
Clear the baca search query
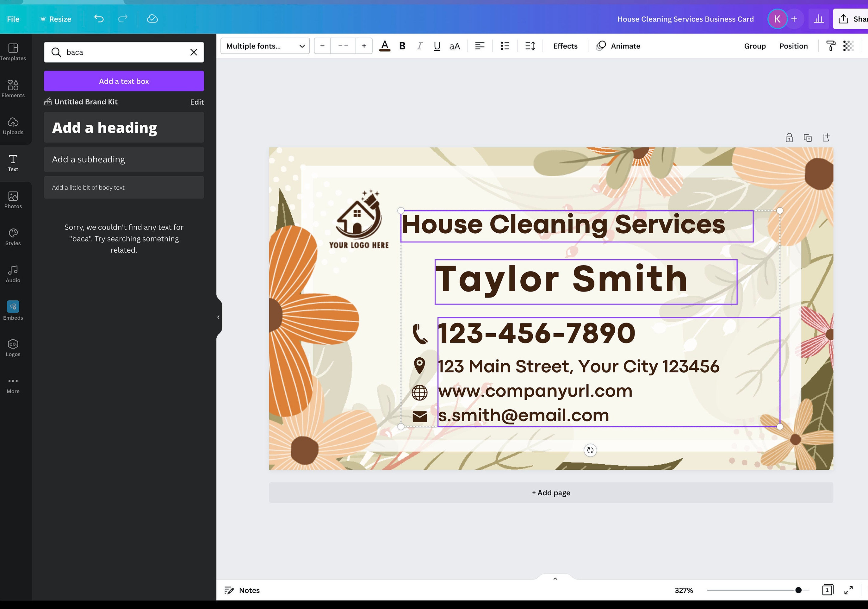tap(194, 52)
